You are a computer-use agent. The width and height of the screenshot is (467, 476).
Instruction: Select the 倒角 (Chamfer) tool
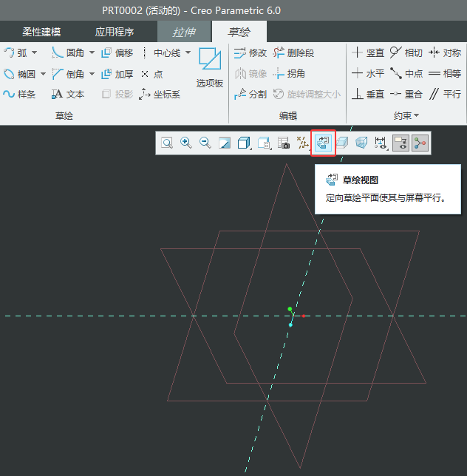pos(68,74)
